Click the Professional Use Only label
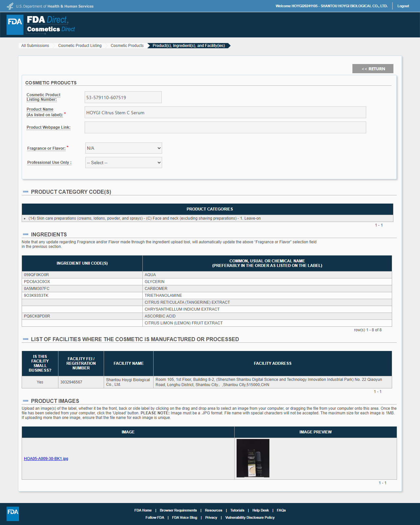420x525 pixels. (49, 163)
